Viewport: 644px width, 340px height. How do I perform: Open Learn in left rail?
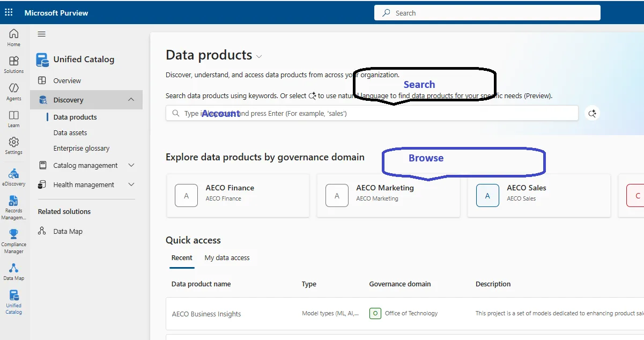click(x=13, y=119)
